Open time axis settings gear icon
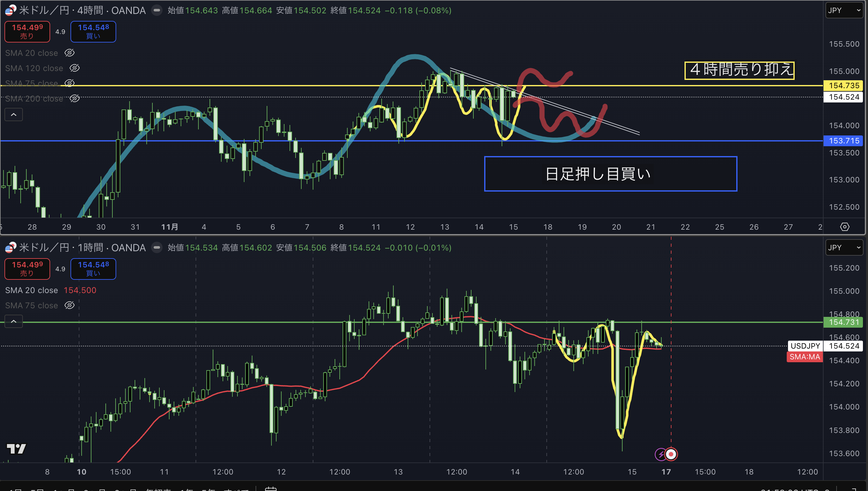This screenshot has width=868, height=491. [x=845, y=227]
